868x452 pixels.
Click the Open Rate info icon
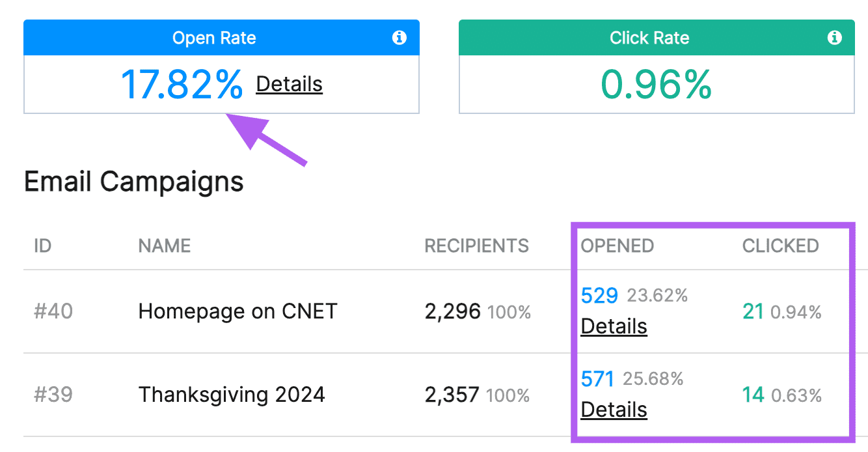(x=400, y=38)
